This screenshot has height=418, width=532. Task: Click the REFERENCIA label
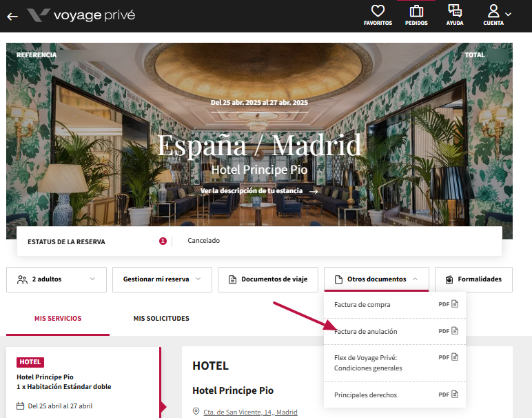click(37, 54)
